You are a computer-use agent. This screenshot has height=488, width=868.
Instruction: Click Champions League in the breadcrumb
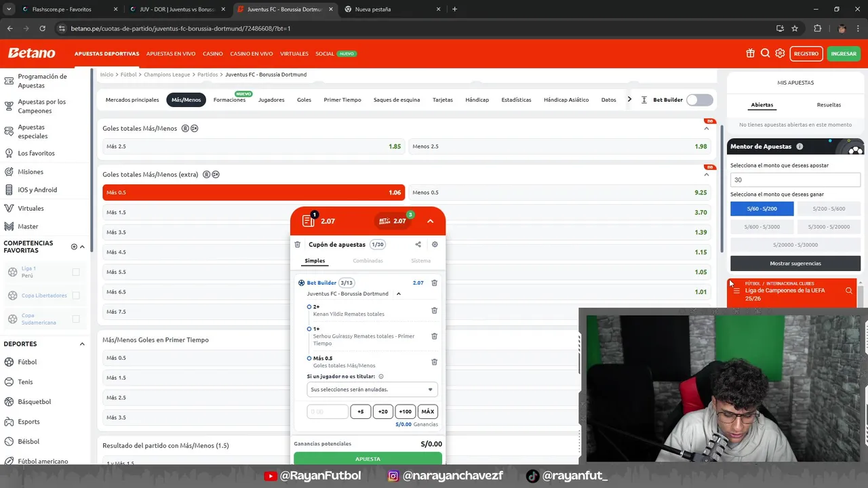pyautogui.click(x=167, y=75)
